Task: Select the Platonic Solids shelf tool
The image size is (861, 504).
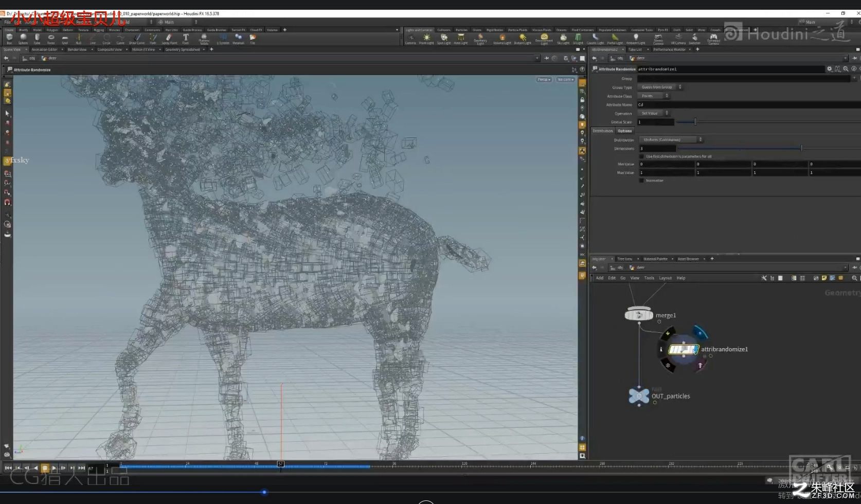Action: pos(204,39)
